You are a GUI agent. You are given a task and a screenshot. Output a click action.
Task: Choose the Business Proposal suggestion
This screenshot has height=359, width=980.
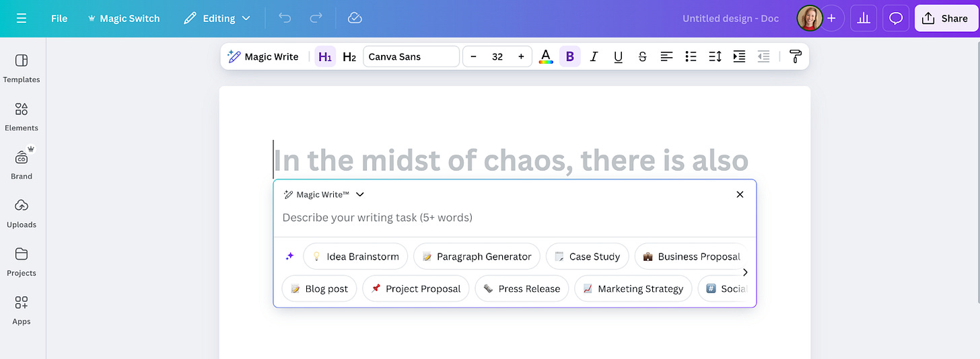(691, 256)
